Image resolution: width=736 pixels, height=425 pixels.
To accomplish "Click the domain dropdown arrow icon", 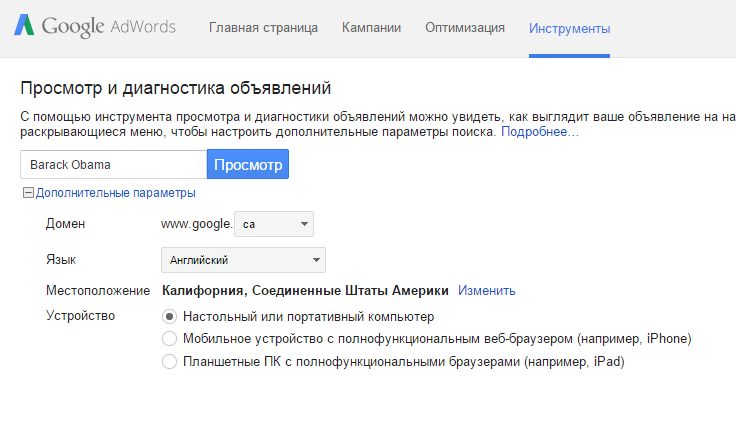I will [304, 224].
